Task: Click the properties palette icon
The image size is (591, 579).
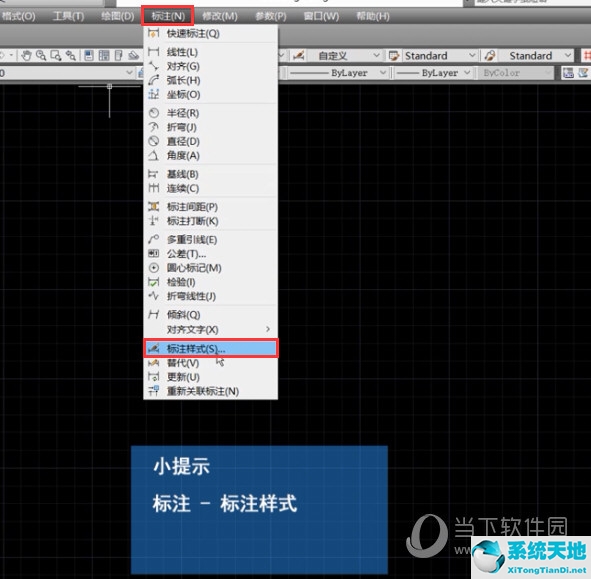Action: click(x=89, y=56)
